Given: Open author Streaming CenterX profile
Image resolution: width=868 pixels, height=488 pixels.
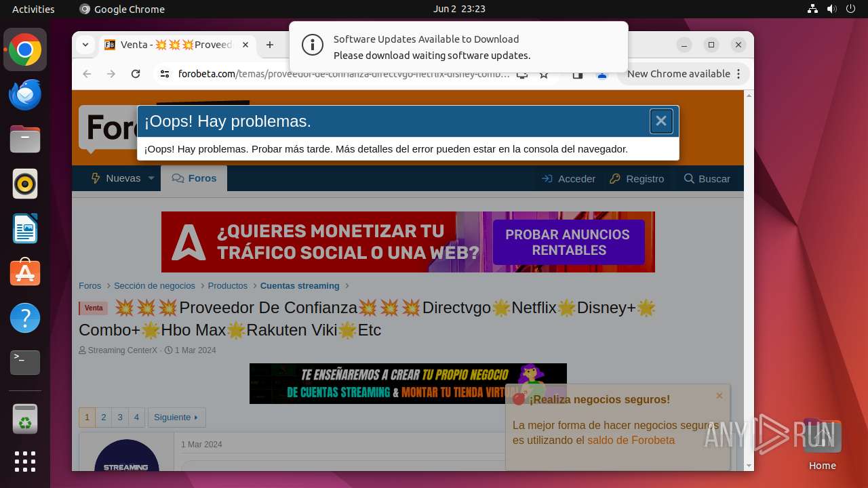Looking at the screenshot, I should [123, 350].
